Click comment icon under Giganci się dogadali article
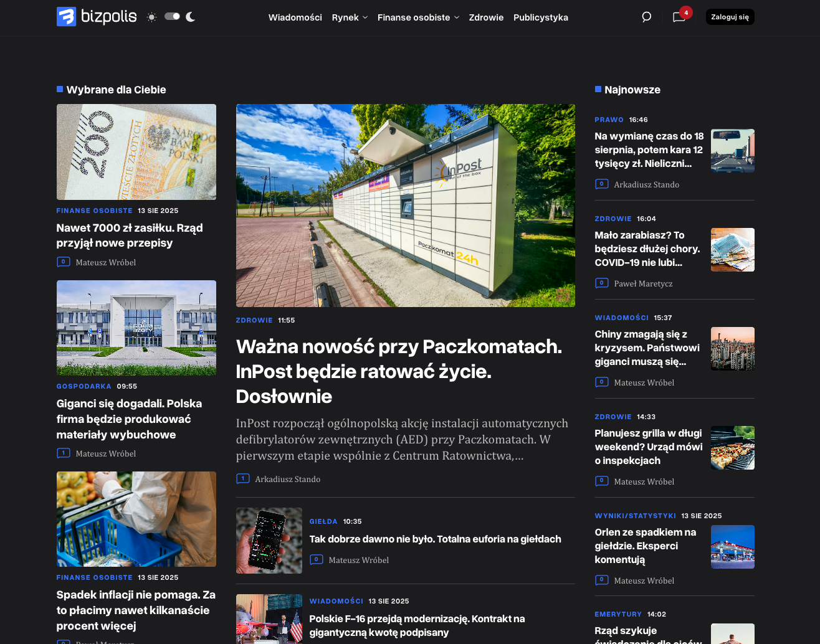Image resolution: width=820 pixels, height=644 pixels. point(64,453)
